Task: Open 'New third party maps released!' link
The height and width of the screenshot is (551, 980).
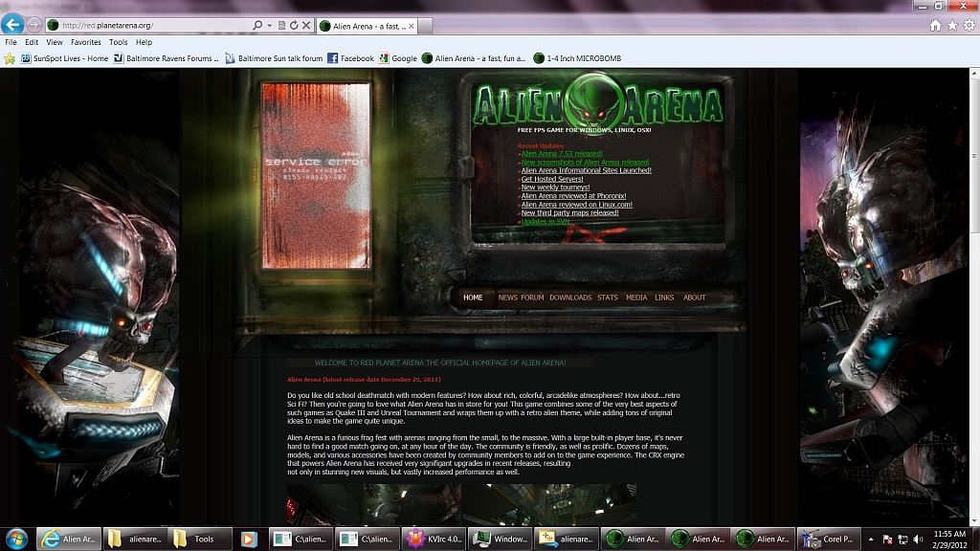Action: click(x=570, y=213)
